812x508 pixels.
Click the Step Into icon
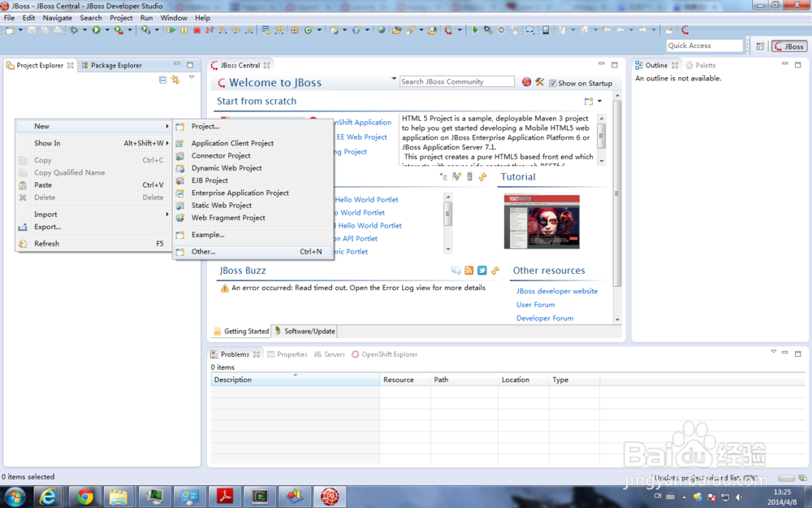(222, 30)
